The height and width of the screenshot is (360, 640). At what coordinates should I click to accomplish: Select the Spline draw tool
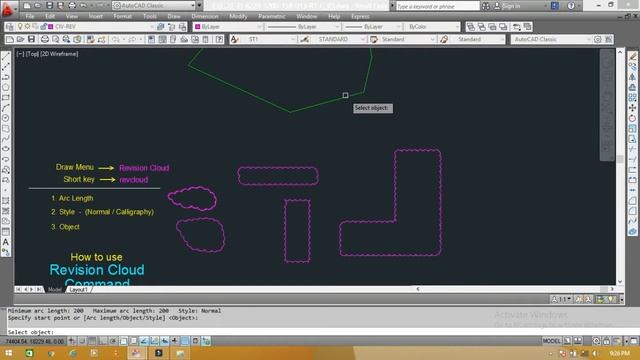[x=6, y=139]
